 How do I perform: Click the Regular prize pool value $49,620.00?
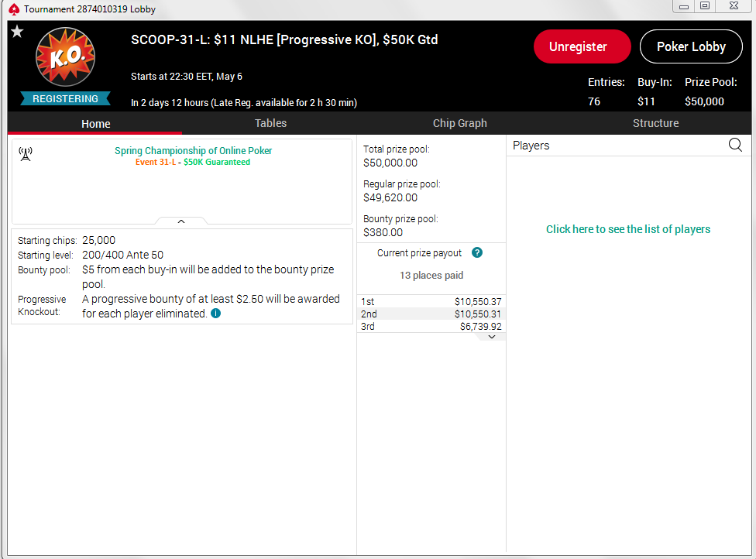[x=390, y=197]
